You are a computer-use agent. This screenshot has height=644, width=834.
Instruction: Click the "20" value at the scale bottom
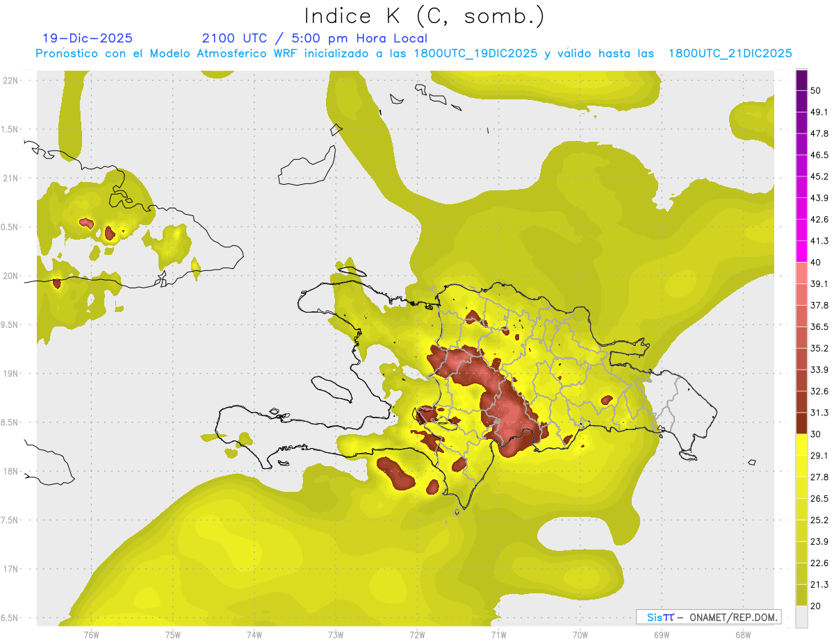(x=817, y=606)
